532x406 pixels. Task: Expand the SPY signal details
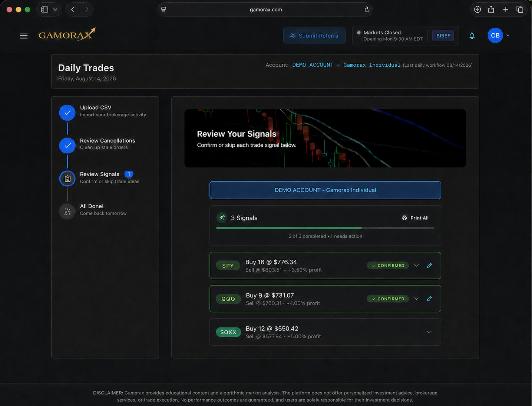tap(416, 266)
